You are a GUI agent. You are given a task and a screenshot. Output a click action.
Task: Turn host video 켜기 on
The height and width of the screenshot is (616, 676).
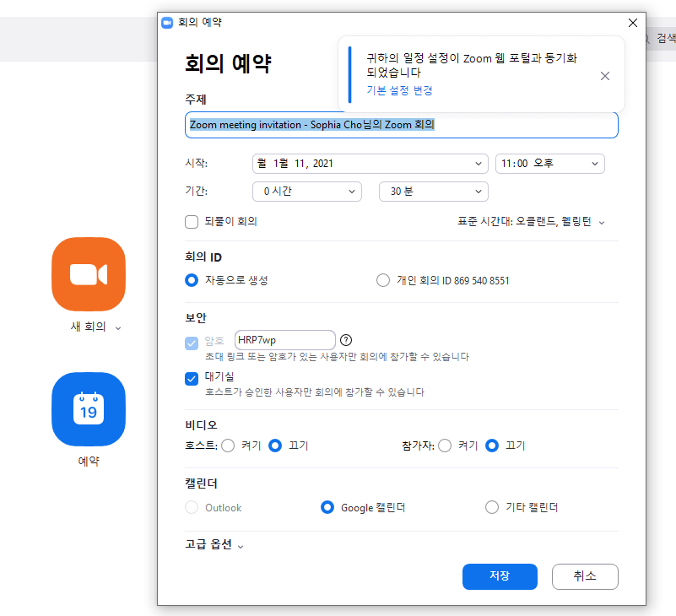(228, 446)
